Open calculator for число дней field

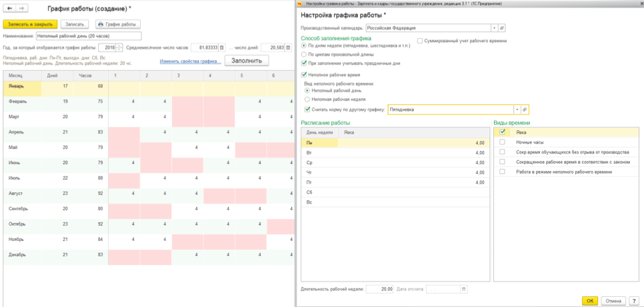click(x=287, y=47)
